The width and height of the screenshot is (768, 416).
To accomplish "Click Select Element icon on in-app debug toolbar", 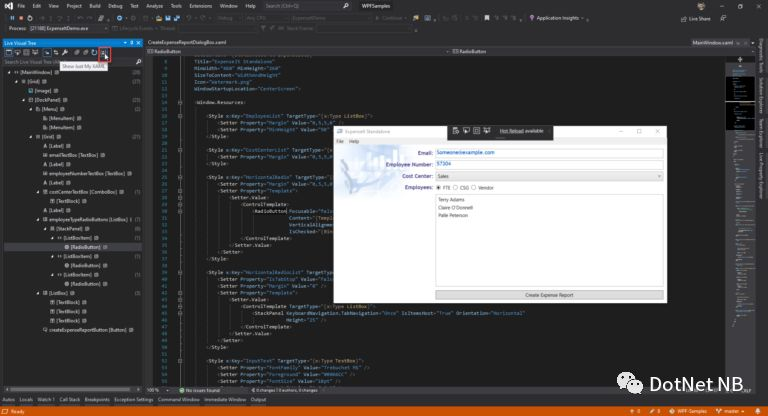I will (466, 131).
